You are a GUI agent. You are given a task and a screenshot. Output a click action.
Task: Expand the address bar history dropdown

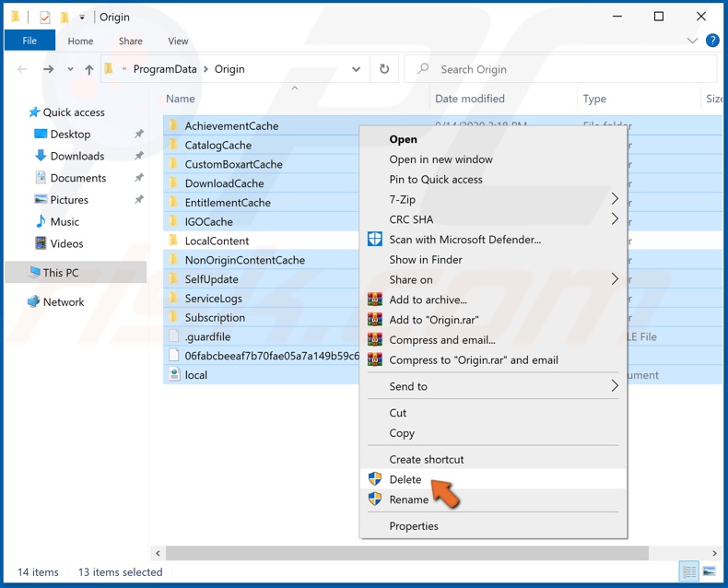click(x=356, y=69)
